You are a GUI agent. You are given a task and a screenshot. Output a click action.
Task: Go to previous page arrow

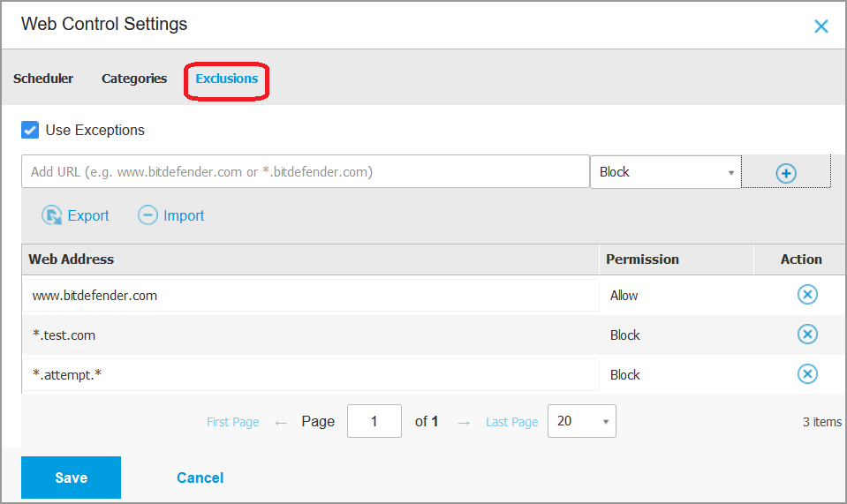point(281,423)
